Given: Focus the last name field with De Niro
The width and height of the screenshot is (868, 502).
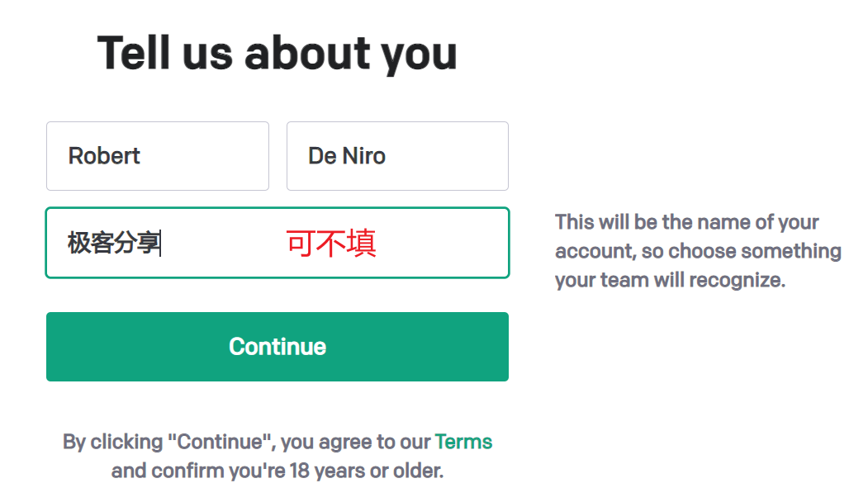Looking at the screenshot, I should pos(397,156).
